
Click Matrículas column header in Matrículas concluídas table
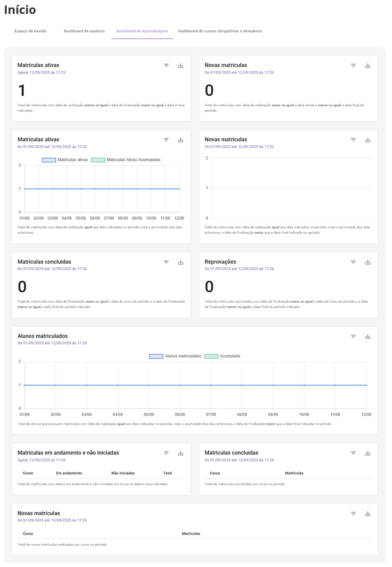294,473
